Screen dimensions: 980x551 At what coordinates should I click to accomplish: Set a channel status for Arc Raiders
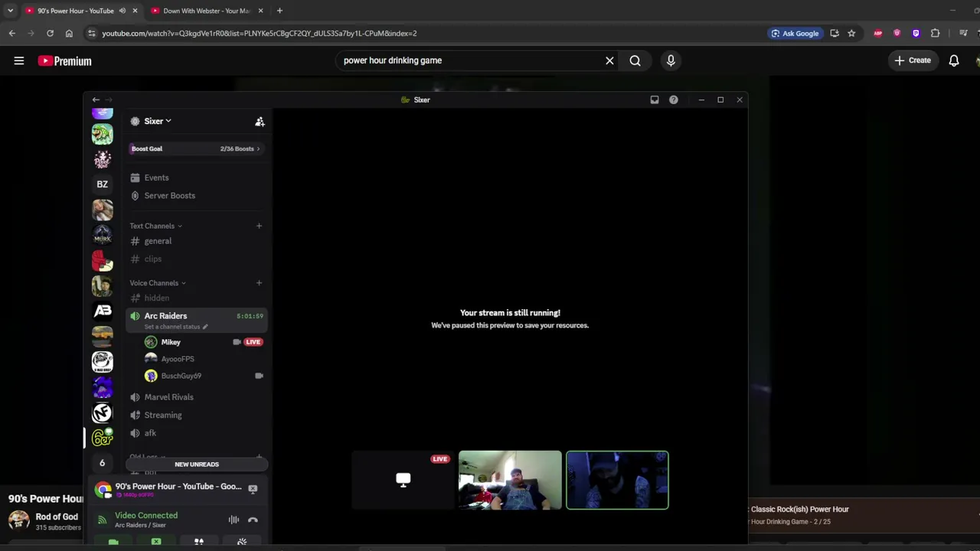coord(175,327)
